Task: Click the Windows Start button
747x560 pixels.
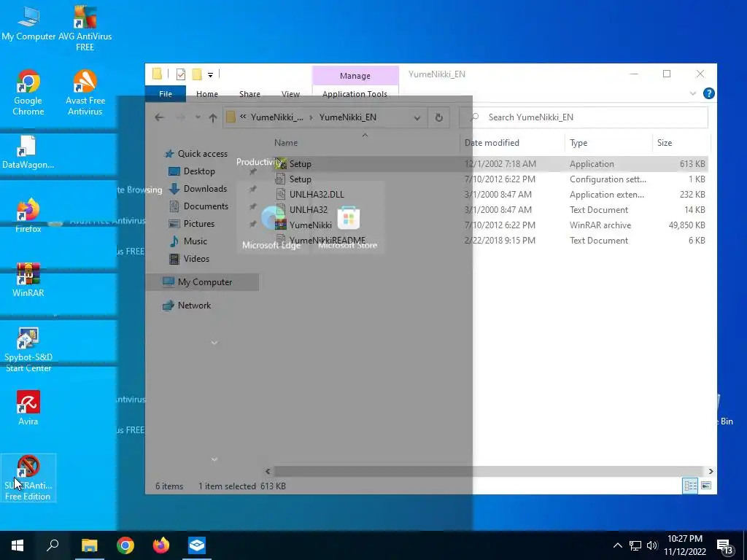Action: tap(18, 545)
